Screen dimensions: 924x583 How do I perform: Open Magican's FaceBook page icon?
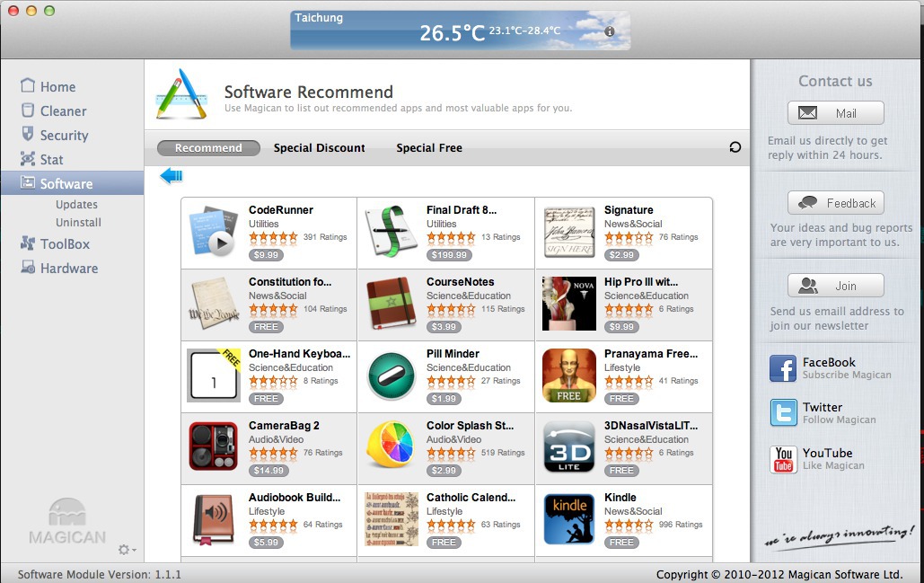783,368
